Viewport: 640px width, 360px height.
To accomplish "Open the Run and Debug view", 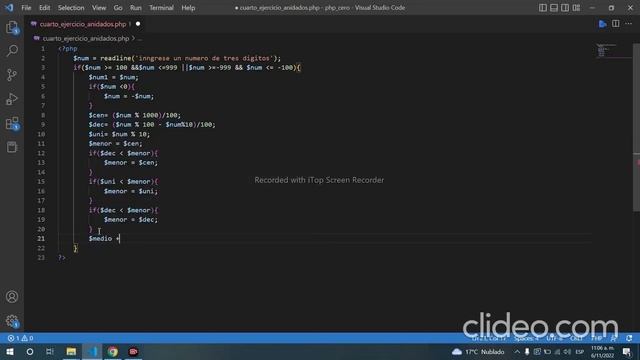I will [x=12, y=99].
